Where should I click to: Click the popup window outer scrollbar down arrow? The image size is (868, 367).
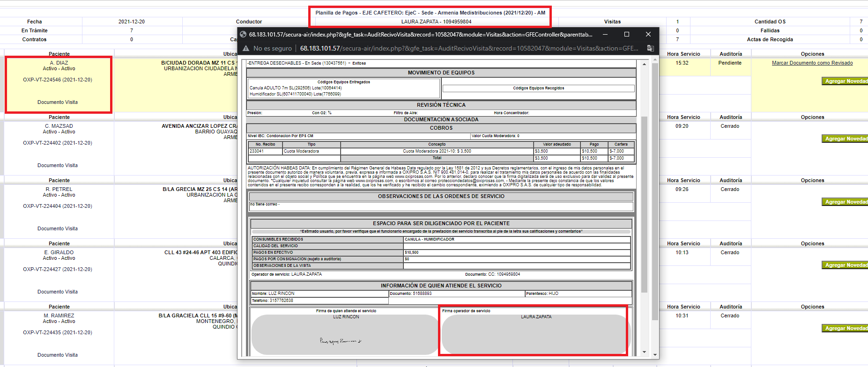655,355
